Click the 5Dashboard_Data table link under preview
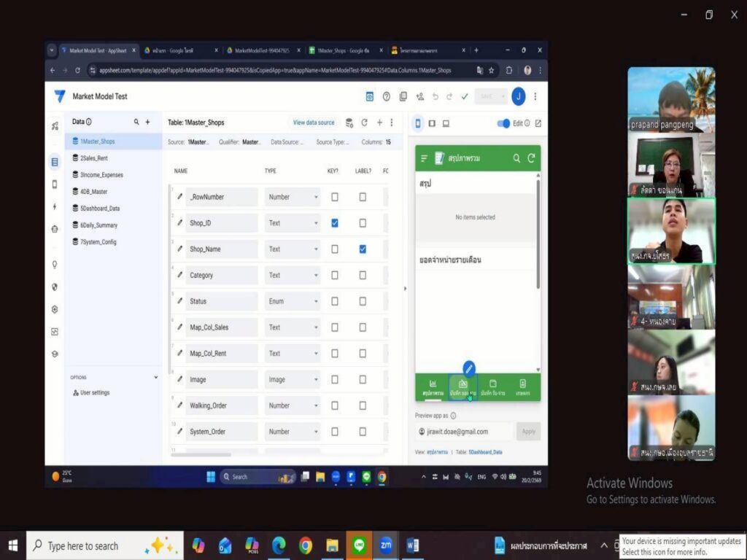 coord(485,452)
